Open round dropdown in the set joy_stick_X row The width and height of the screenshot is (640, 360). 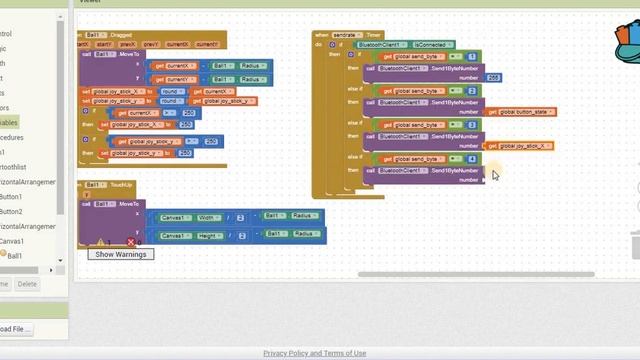(x=172, y=91)
